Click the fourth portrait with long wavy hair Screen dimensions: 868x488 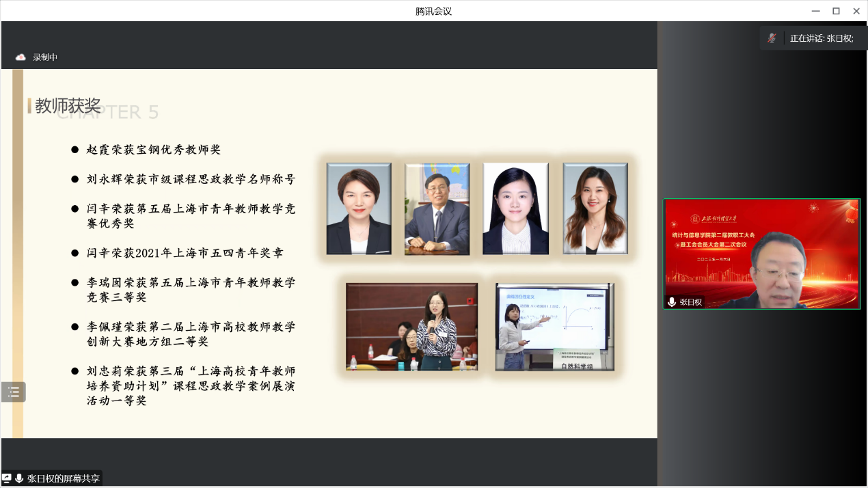click(595, 208)
